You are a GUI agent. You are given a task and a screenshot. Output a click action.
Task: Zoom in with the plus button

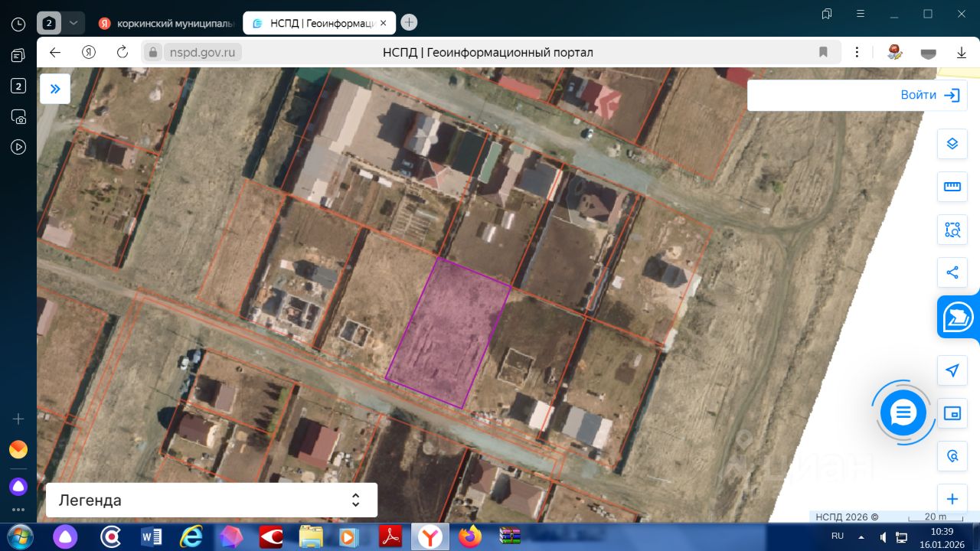(952, 499)
